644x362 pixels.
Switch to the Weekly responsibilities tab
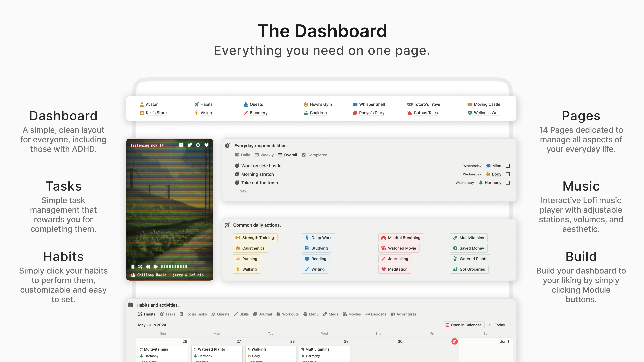(x=264, y=155)
